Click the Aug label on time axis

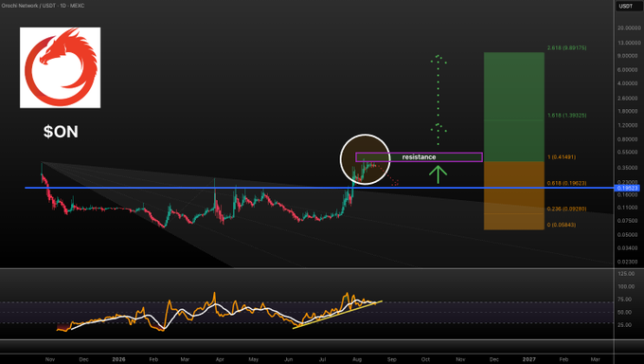pyautogui.click(x=357, y=359)
